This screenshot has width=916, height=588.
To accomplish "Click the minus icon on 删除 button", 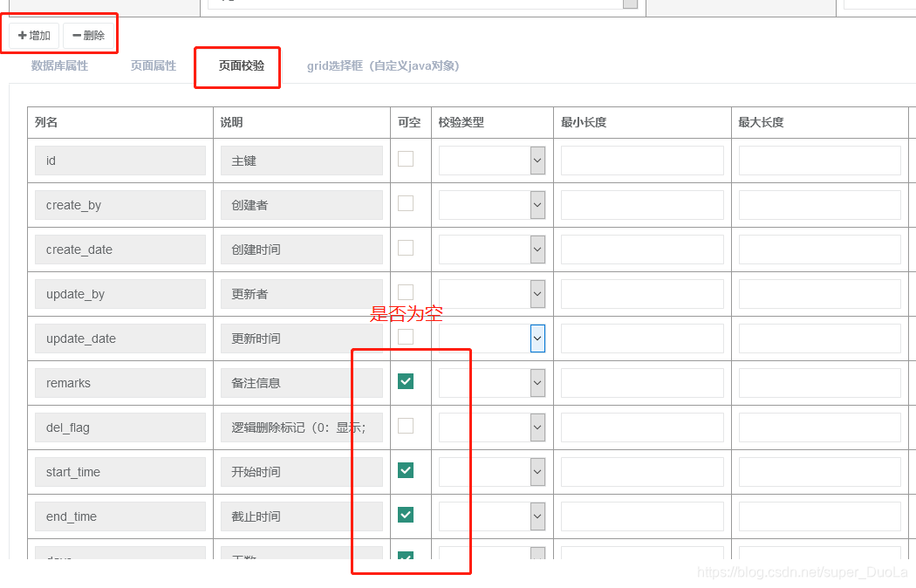I will [x=78, y=36].
